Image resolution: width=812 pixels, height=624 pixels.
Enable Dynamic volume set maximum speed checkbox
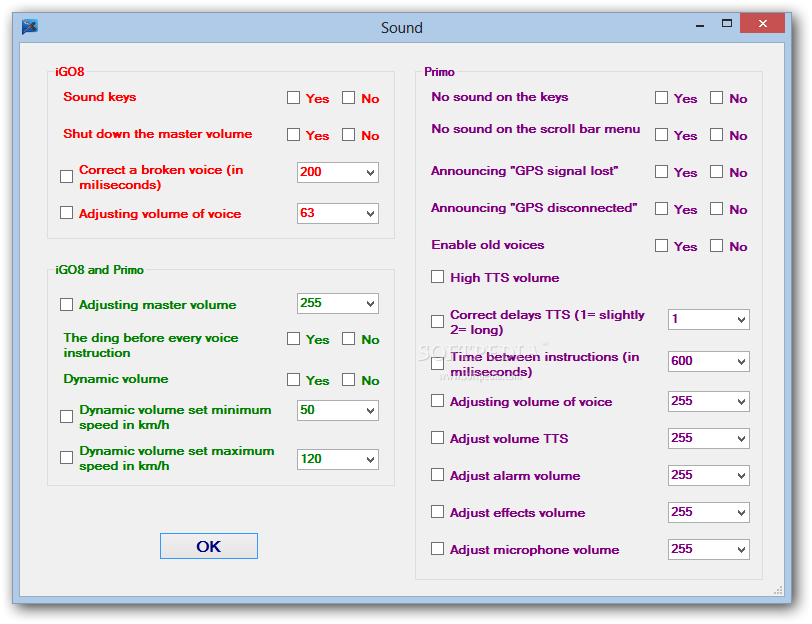coord(66,458)
